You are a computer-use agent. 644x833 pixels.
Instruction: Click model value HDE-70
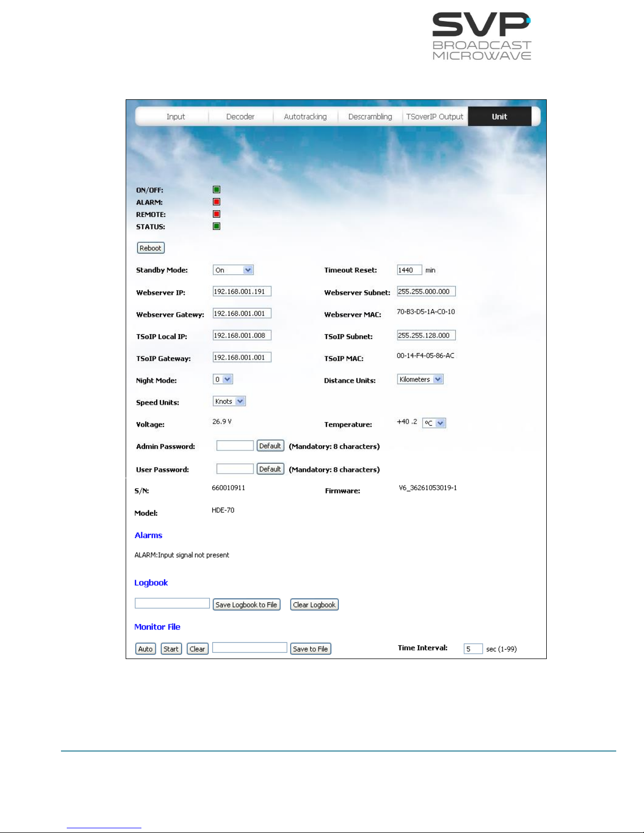tap(223, 510)
